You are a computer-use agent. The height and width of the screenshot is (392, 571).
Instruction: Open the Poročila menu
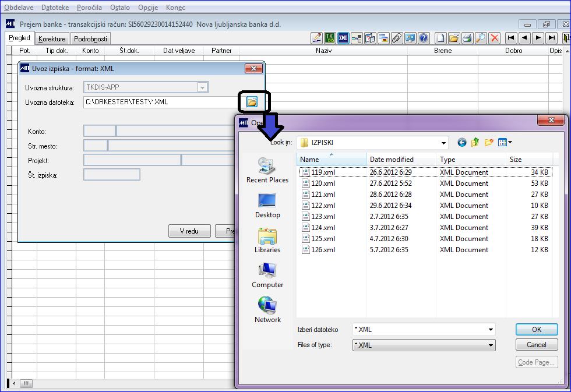[x=89, y=7]
